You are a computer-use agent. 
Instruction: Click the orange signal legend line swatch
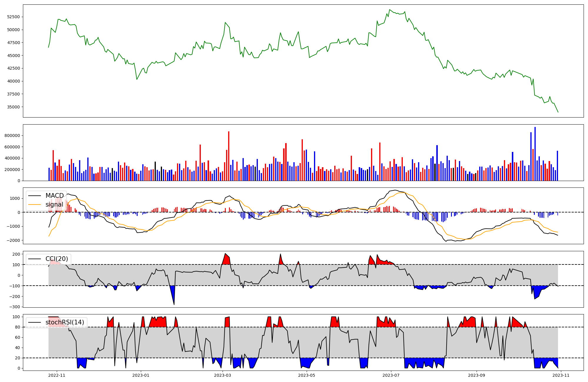pos(35,205)
